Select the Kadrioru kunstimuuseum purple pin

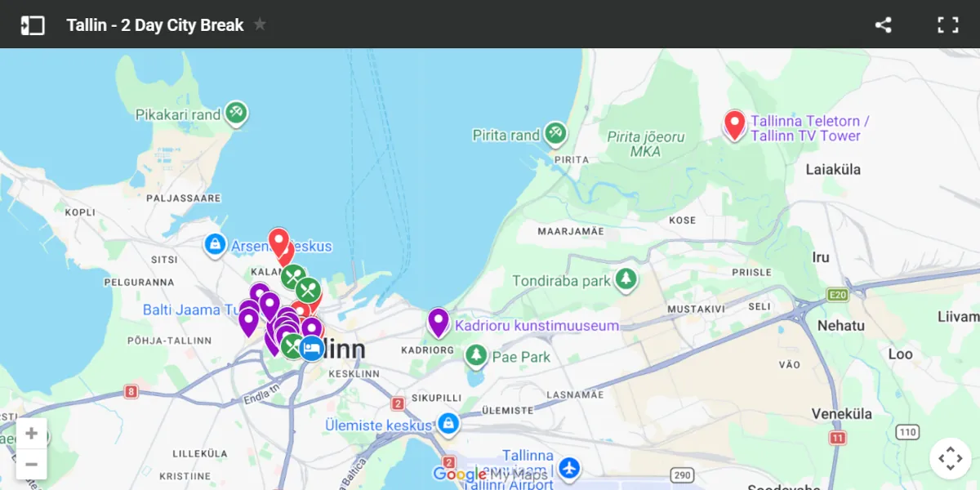coord(439,323)
